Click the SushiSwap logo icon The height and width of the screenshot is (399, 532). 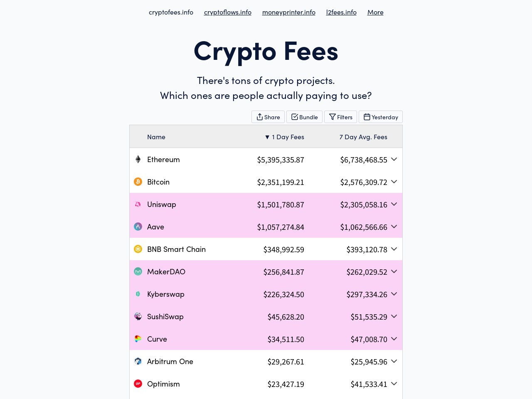[138, 316]
